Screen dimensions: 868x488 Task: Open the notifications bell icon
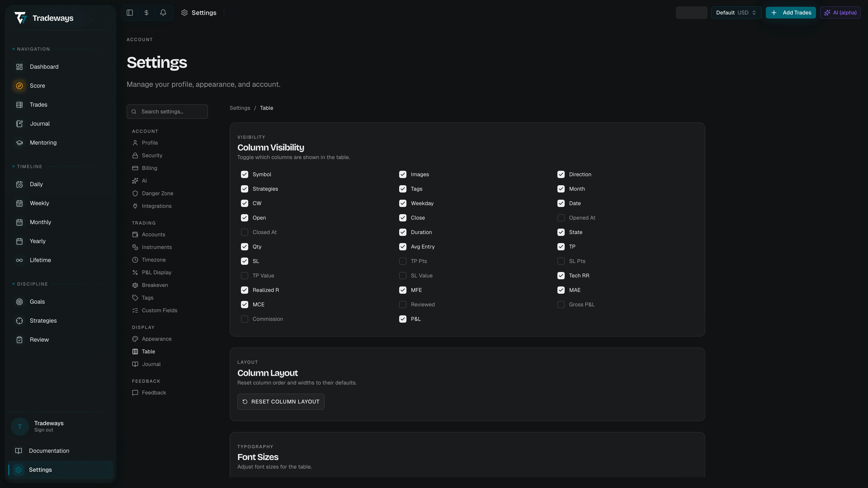tap(163, 13)
